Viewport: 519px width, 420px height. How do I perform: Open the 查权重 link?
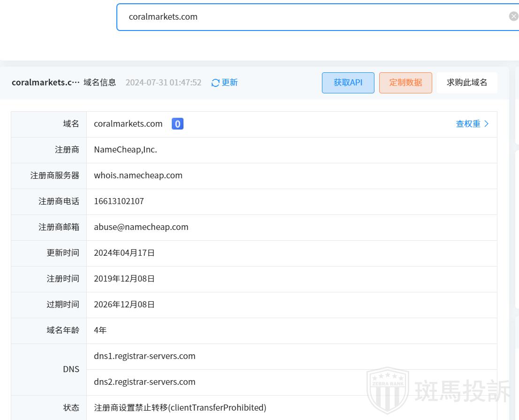(468, 124)
